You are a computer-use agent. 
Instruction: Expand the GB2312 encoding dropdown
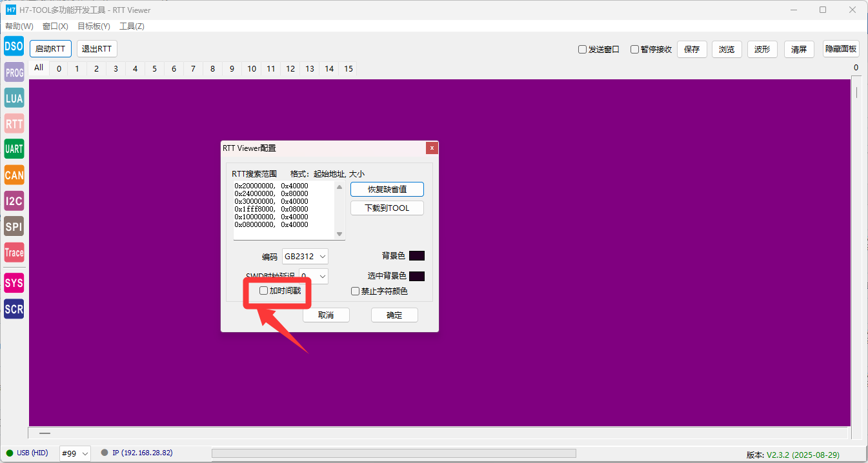(305, 257)
